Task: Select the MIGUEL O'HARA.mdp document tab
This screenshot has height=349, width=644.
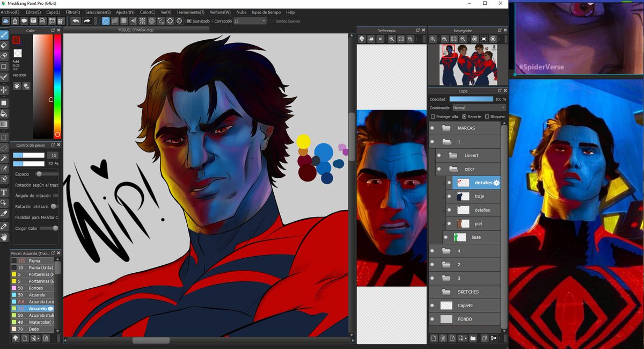Action: [x=136, y=30]
